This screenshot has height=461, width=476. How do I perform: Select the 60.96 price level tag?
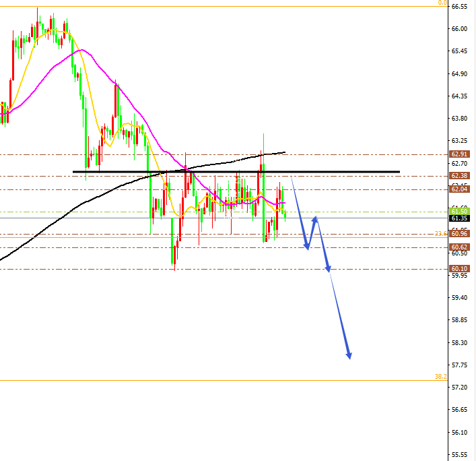(x=459, y=233)
